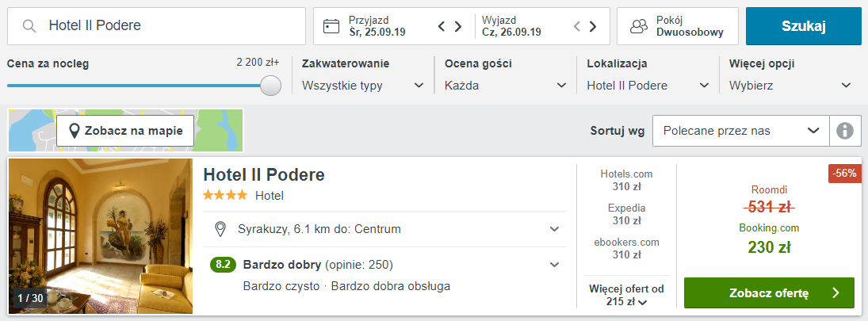Open Zakwaterowanie type dropdown

pos(363,86)
